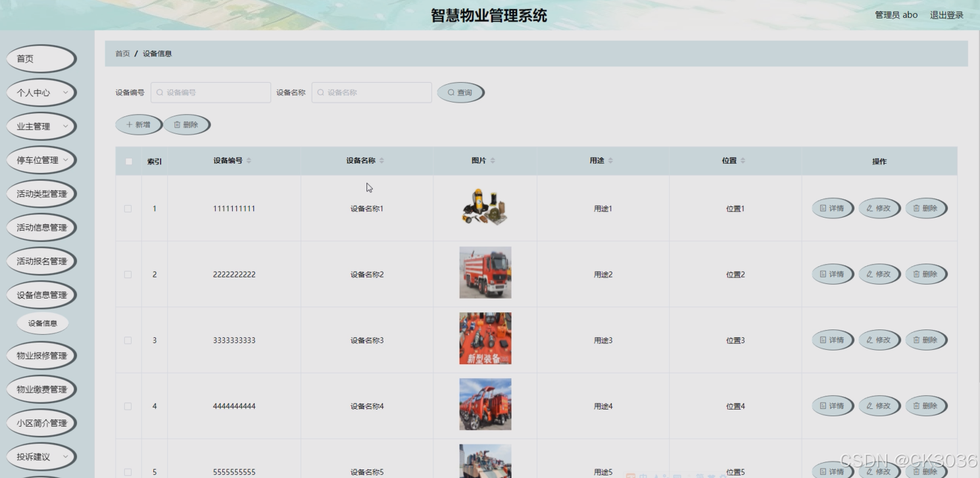Click 退出登录 to log out
This screenshot has width=980, height=478.
click(946, 15)
